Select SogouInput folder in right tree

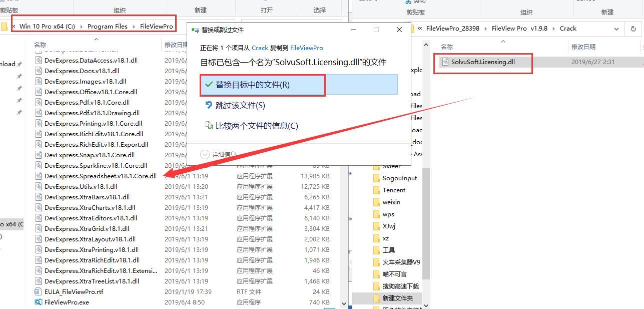400,178
